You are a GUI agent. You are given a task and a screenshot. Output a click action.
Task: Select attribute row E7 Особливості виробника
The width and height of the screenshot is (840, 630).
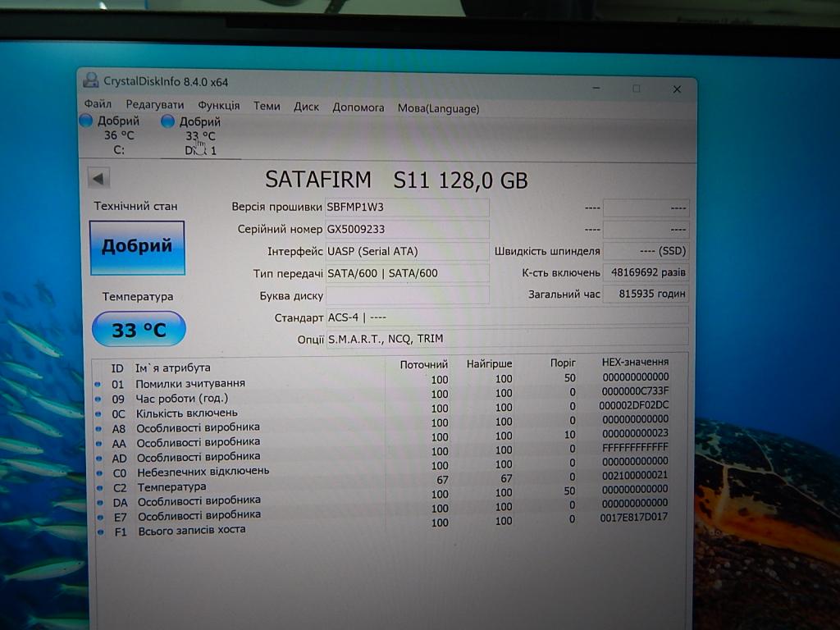click(x=381, y=511)
